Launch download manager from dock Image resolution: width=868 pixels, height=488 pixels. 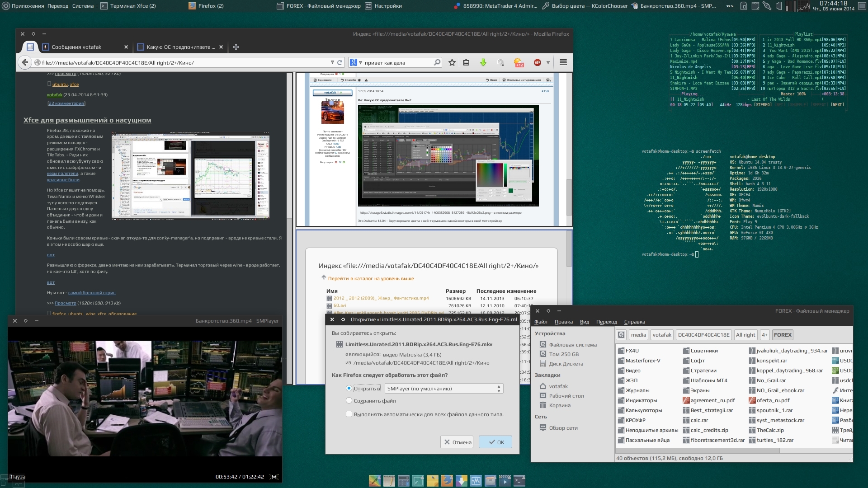click(461, 481)
